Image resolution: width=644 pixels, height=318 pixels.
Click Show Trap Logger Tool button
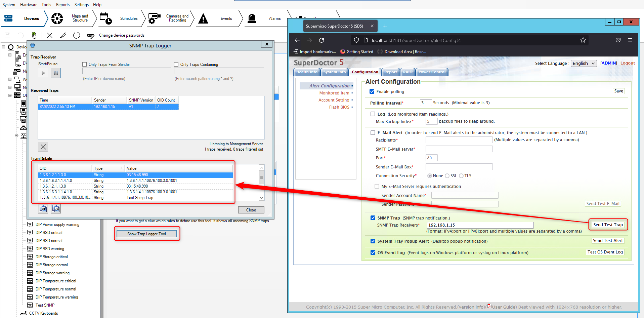(147, 234)
